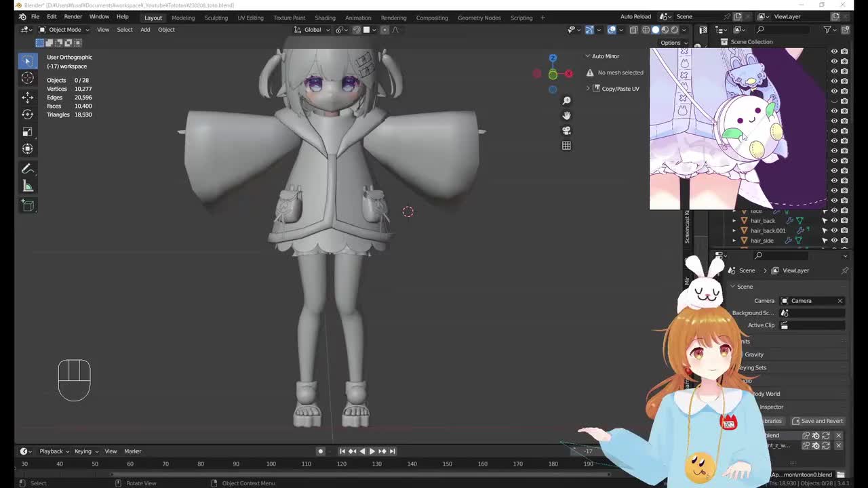Click the Save and Revert button
This screenshot has height=488, width=868.
(818, 421)
